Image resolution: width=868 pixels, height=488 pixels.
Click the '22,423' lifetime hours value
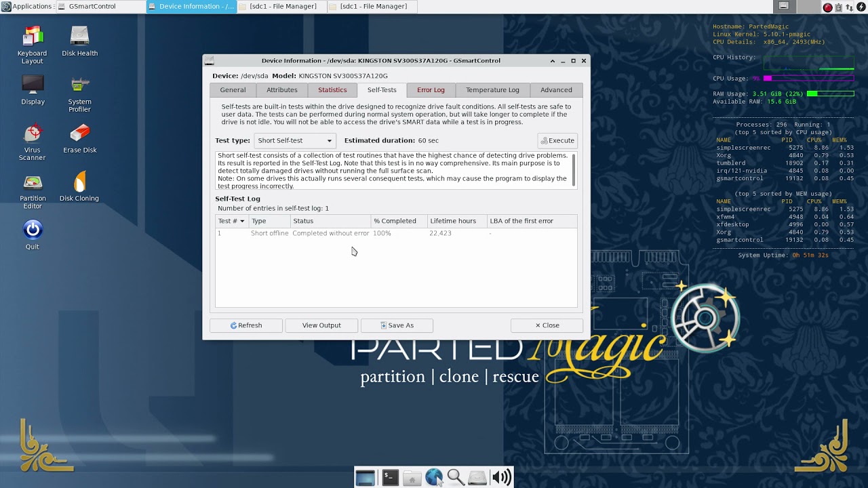[x=440, y=233]
